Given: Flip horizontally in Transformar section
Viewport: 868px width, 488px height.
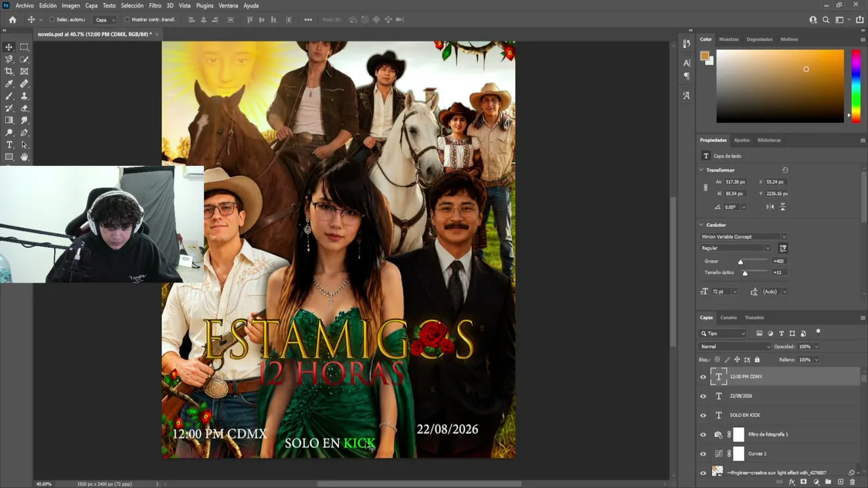Looking at the screenshot, I should [770, 207].
